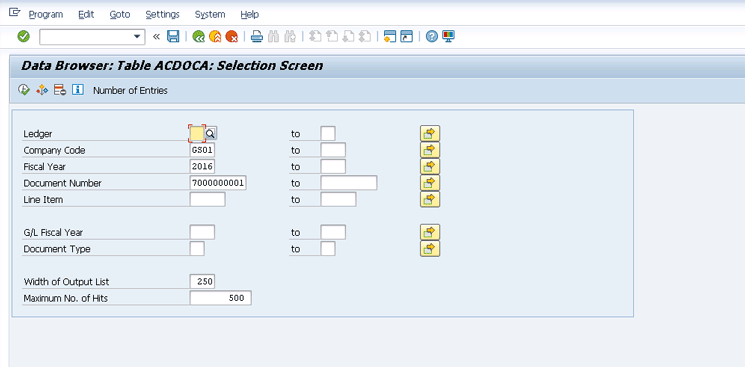
Task: Click the Find Next binoculars icon
Action: click(290, 37)
